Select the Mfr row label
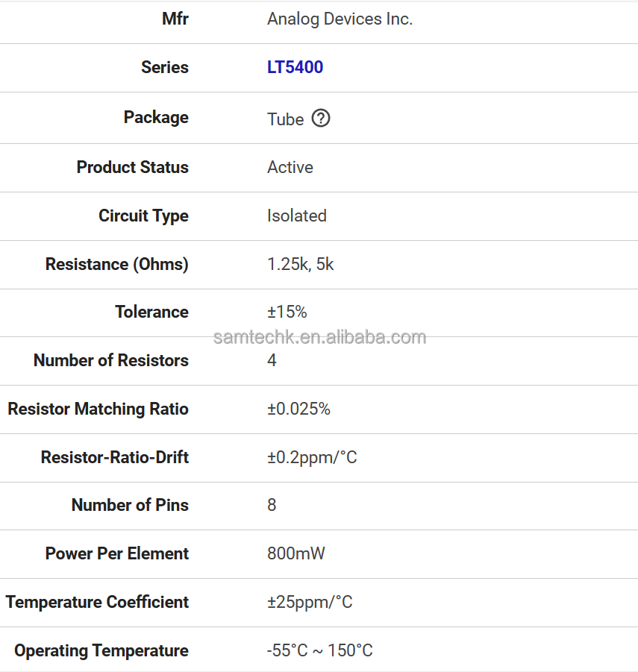The width and height of the screenshot is (638, 672). coord(175,19)
